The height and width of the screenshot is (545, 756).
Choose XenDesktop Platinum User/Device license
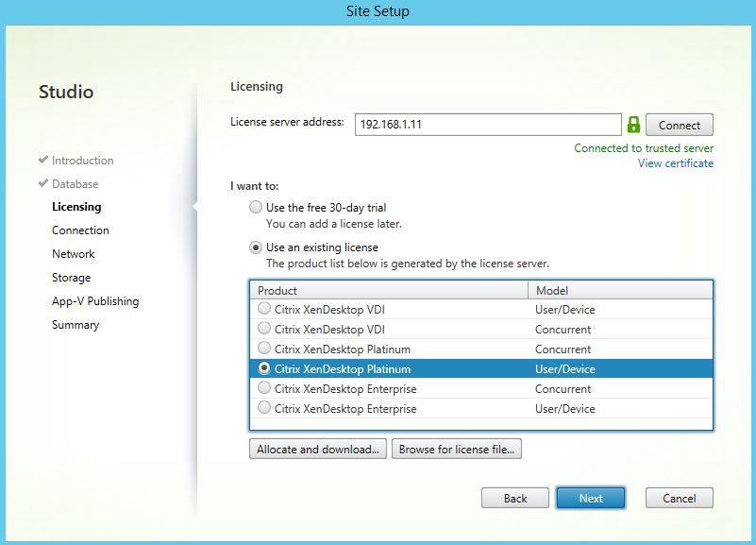pos(264,369)
